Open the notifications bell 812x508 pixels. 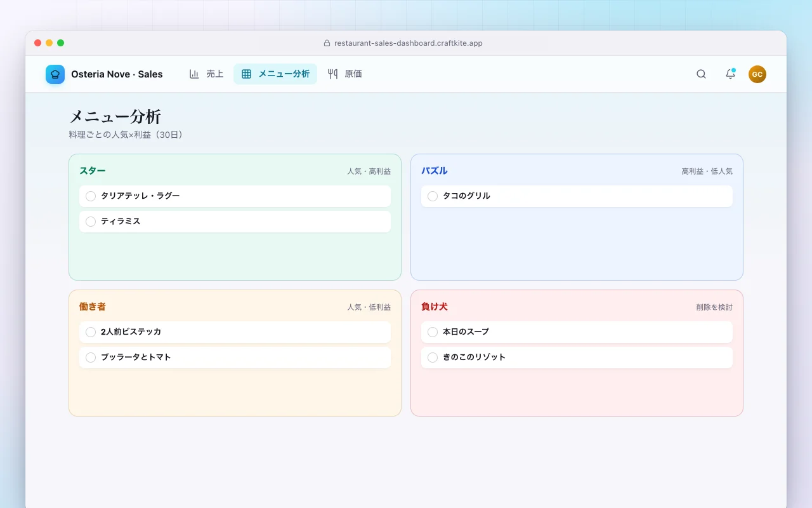[730, 74]
